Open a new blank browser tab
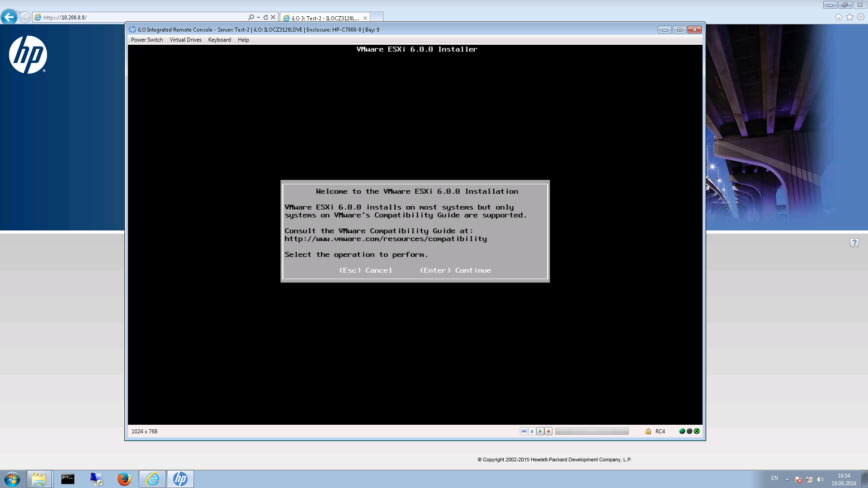This screenshot has width=868, height=488. (377, 18)
